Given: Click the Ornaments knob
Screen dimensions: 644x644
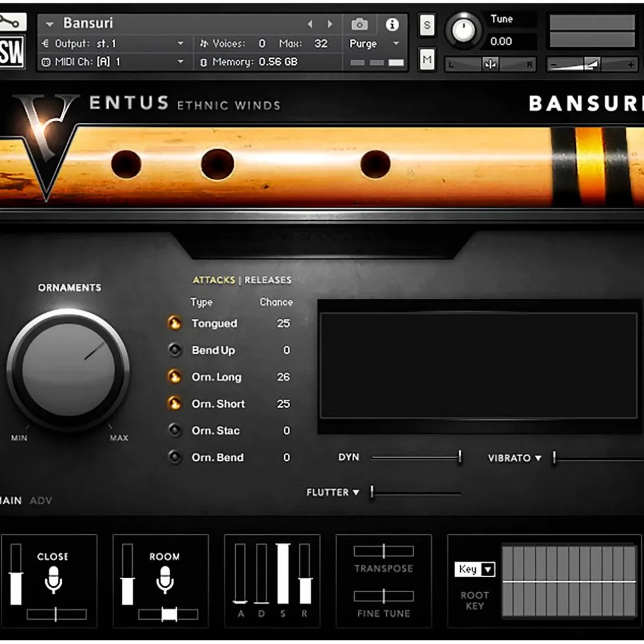Looking at the screenshot, I should 68,370.
